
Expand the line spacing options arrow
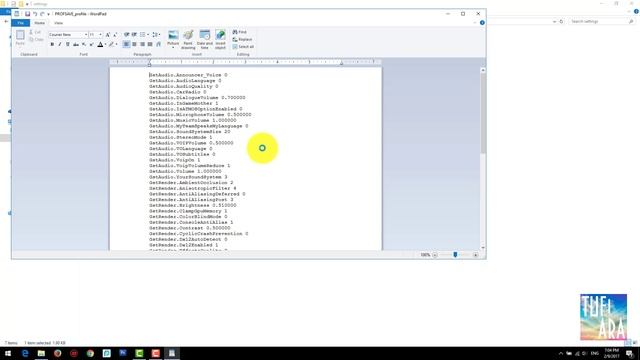coord(159,35)
